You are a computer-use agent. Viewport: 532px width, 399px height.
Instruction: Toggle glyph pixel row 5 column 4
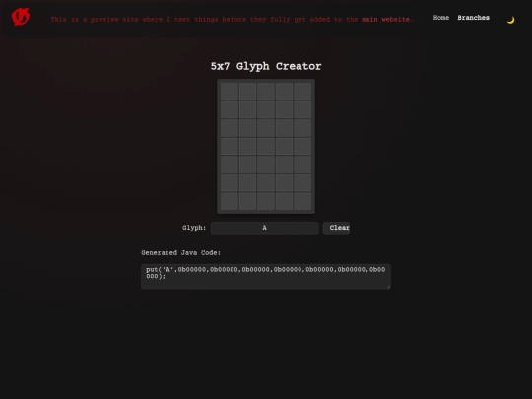[x=285, y=165]
